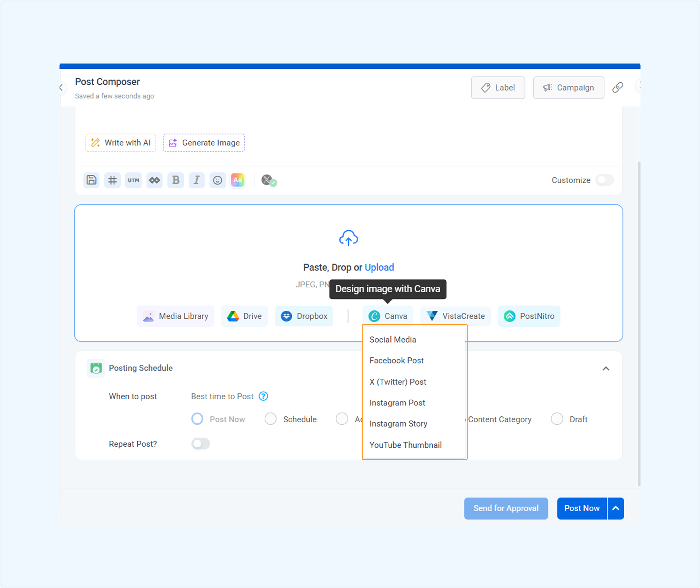The height and width of the screenshot is (588, 700).
Task: Toggle bold text formatting
Action: tap(176, 180)
